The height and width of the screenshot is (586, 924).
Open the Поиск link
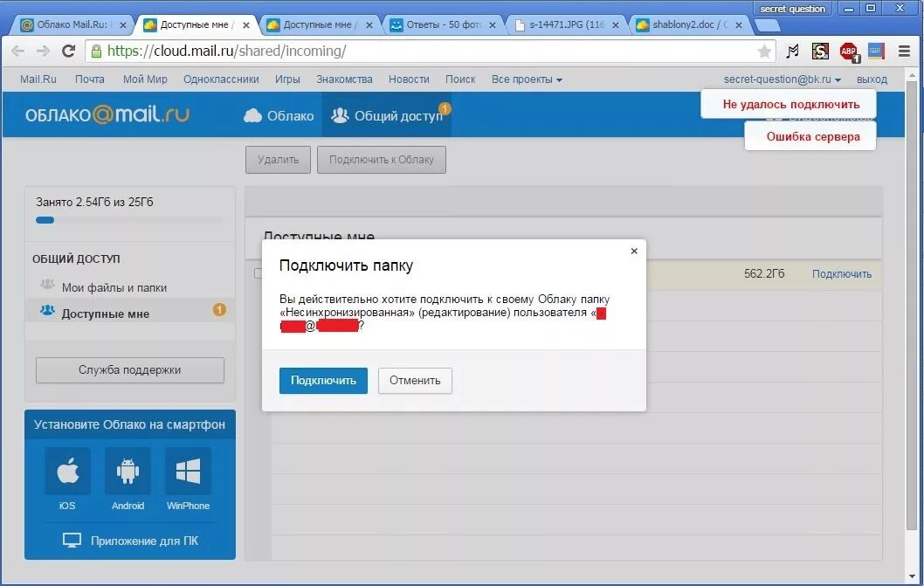click(460, 79)
